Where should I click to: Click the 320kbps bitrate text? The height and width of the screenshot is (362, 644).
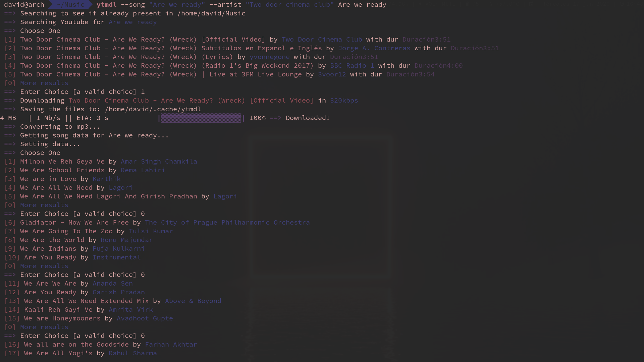coord(344,101)
